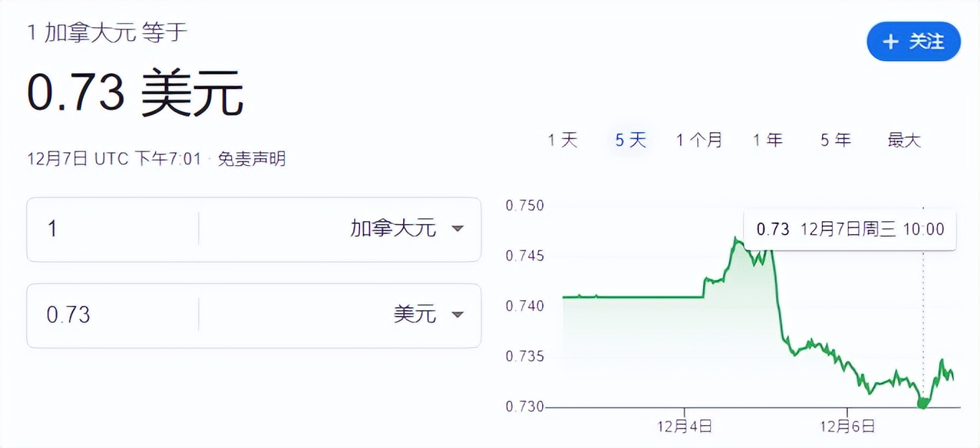Click the chart tooltip showing 0.73
This screenshot has width=980, height=448.
click(849, 228)
